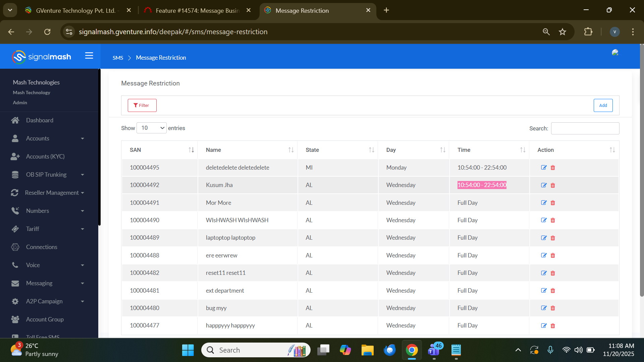Image resolution: width=644 pixels, height=362 pixels.
Task: Open Connections in the sidebar
Action: (x=42, y=247)
